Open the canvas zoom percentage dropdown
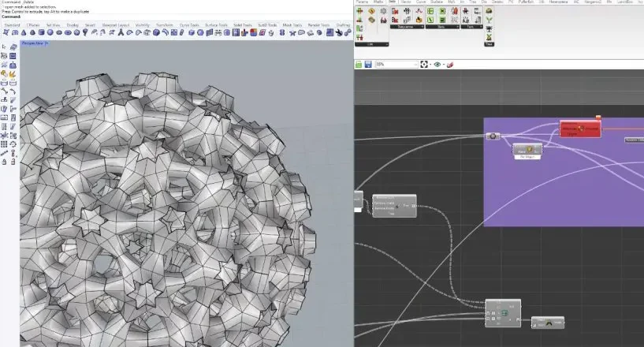The image size is (644, 347). click(x=395, y=64)
